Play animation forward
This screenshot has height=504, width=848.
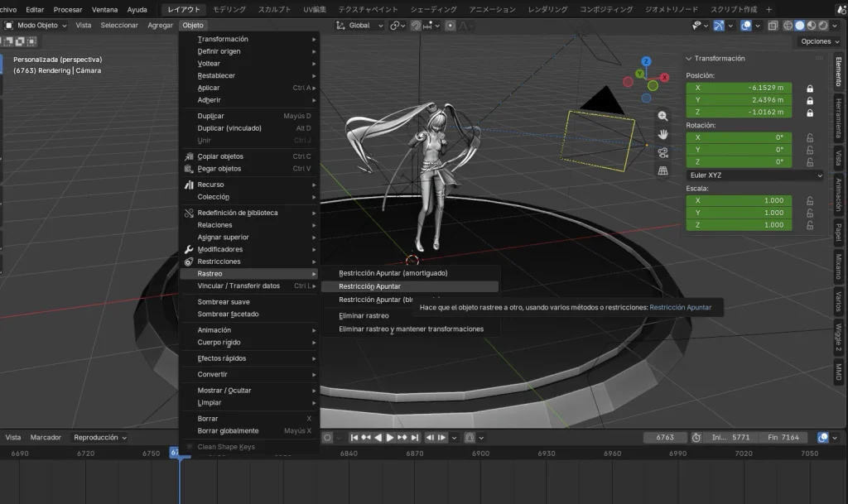[390, 438]
